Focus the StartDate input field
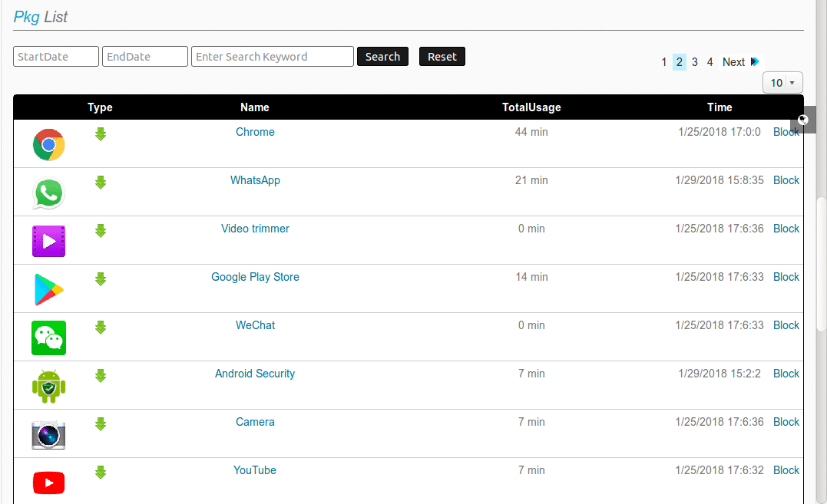This screenshot has height=504, width=827. coord(56,56)
